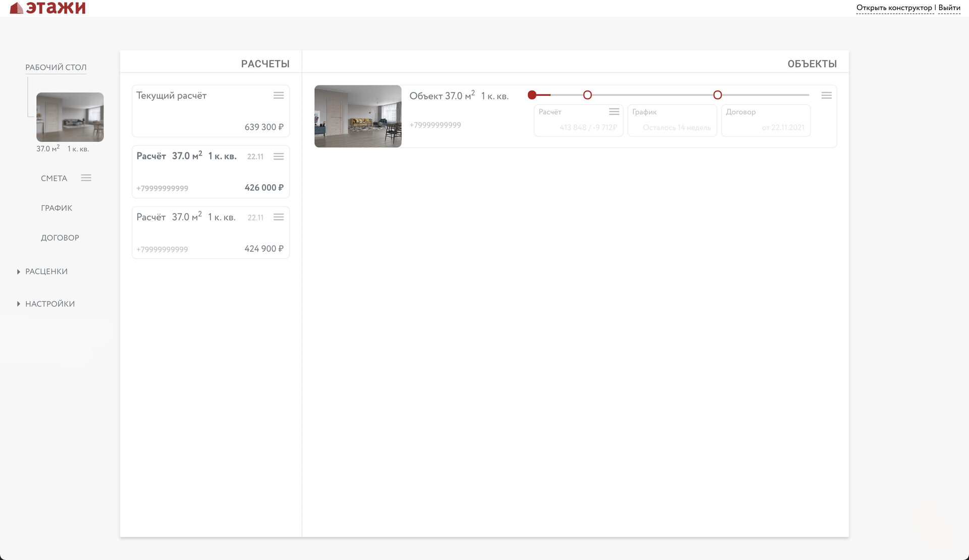
Task: Go to РАБОЧИЙ СТОЛ
Action: (x=56, y=67)
